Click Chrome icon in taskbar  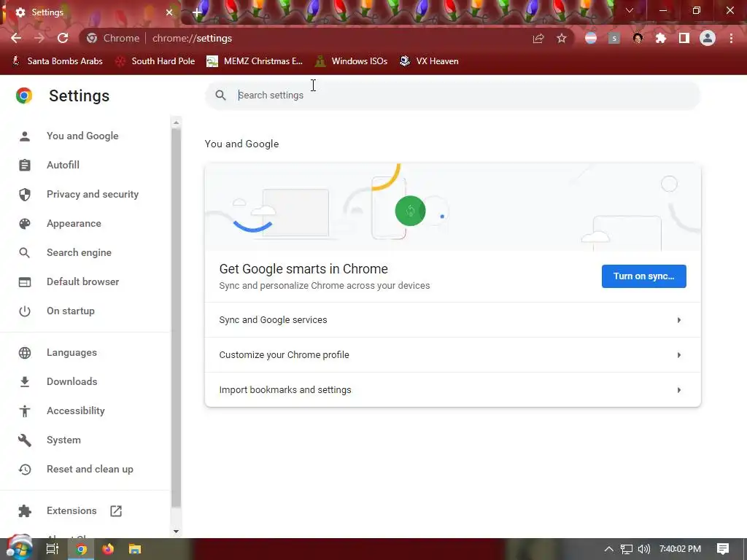click(82, 549)
